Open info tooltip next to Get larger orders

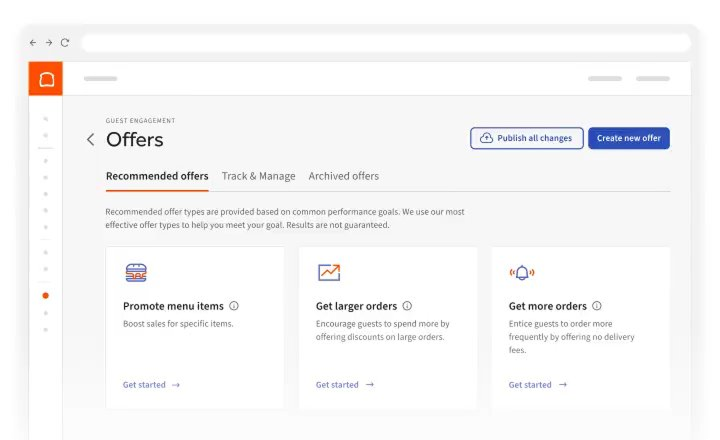point(407,306)
